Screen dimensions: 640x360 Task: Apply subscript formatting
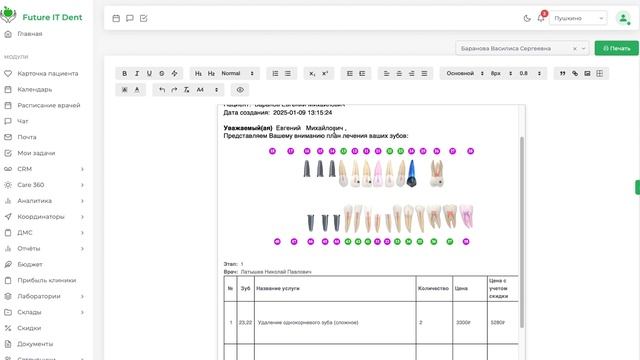point(312,73)
